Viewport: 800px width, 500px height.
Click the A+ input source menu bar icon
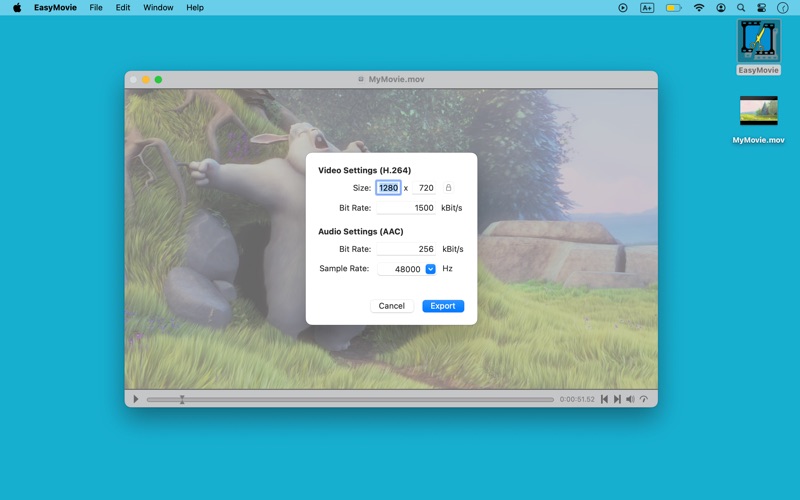pyautogui.click(x=647, y=8)
